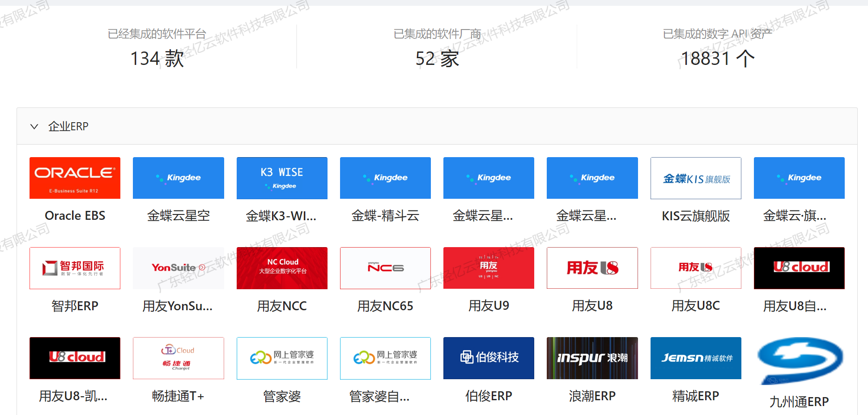The image size is (868, 415).
Task: Open 网上管家婆 logo above 管家婆 label
Action: (282, 358)
